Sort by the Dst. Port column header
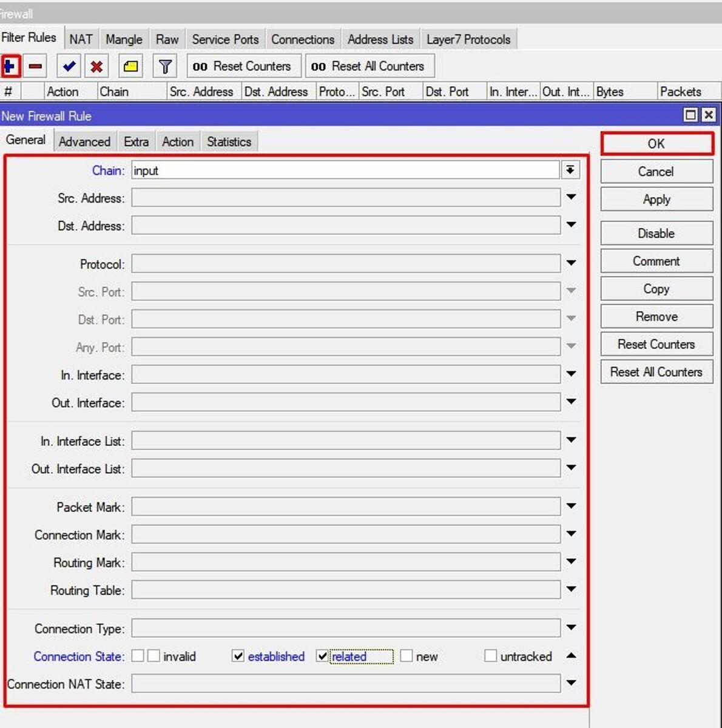The image size is (722, 728). coord(455,92)
